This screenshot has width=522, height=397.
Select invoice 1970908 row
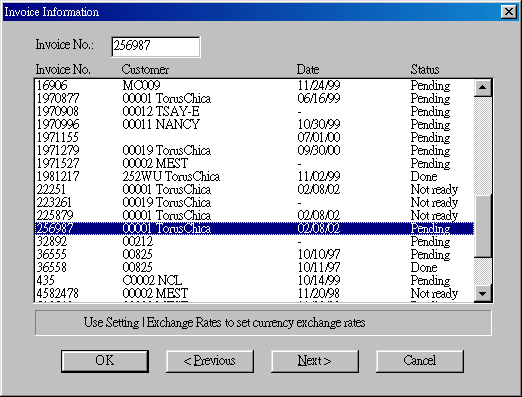pyautogui.click(x=254, y=111)
